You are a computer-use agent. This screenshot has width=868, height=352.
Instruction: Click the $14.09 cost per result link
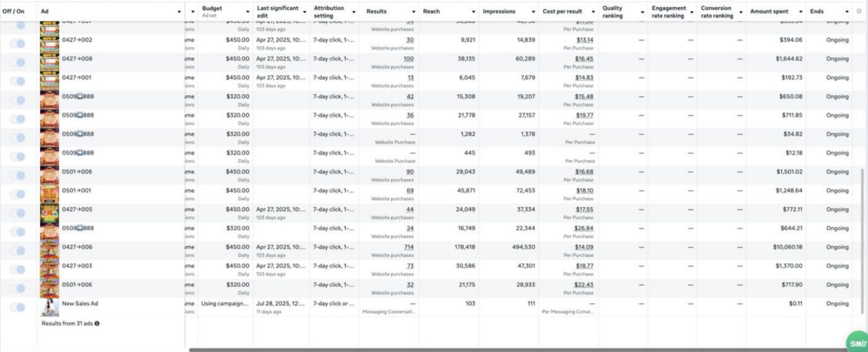point(584,247)
